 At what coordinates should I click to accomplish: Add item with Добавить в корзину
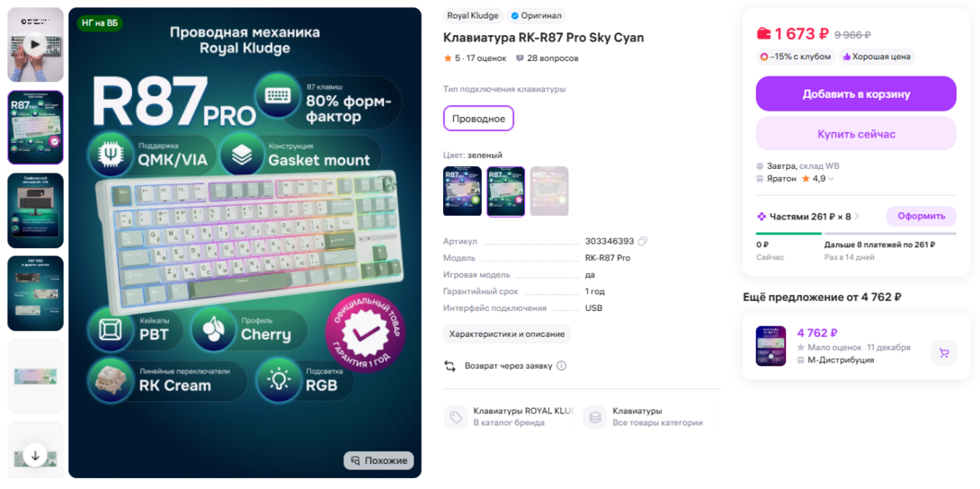[x=856, y=94]
